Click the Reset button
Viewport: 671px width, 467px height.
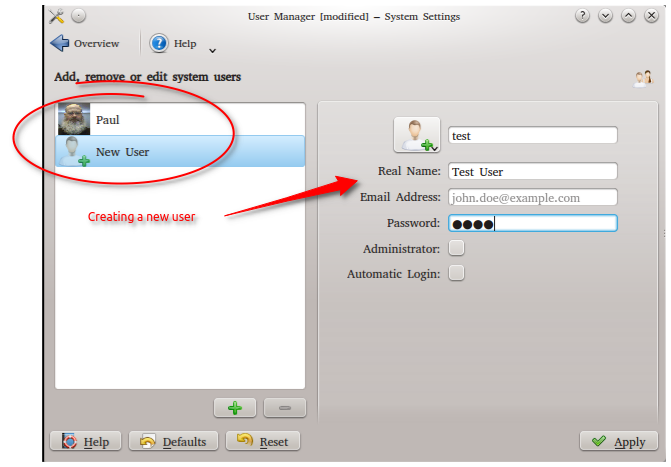(x=262, y=441)
